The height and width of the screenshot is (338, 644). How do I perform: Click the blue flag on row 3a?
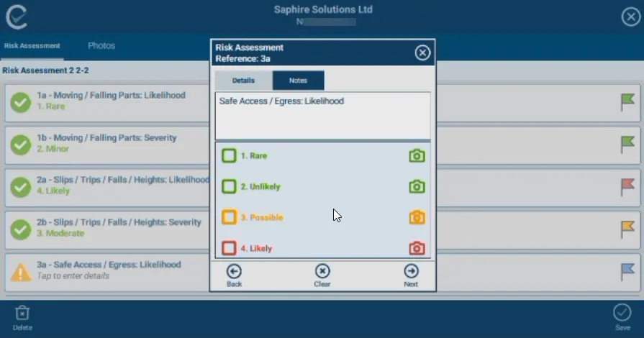tap(628, 271)
